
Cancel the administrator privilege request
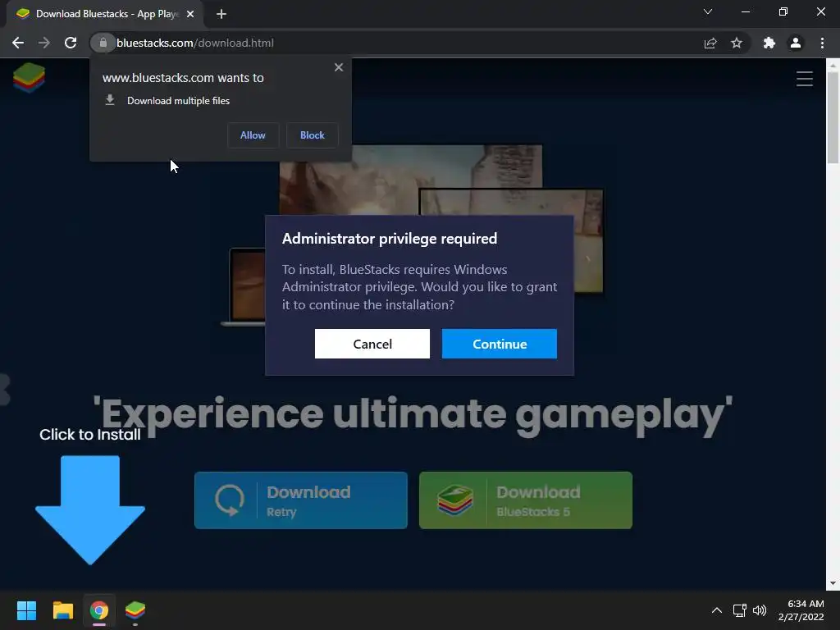click(x=372, y=344)
